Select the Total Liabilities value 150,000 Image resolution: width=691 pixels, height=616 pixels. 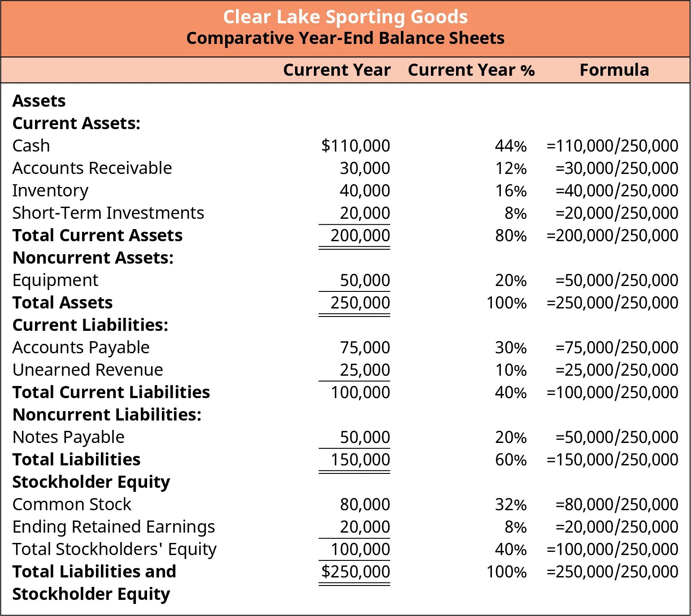360,460
